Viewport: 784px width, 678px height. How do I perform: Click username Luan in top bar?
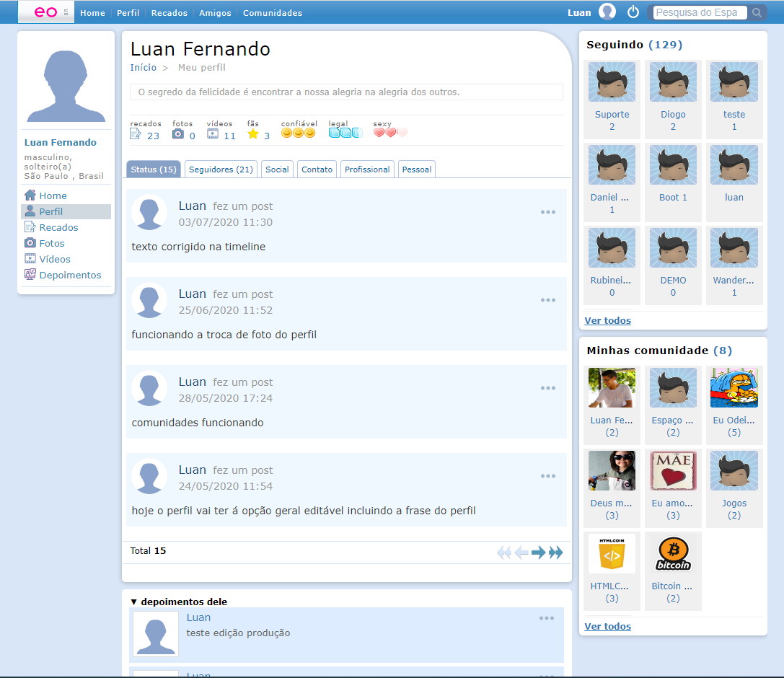click(579, 13)
